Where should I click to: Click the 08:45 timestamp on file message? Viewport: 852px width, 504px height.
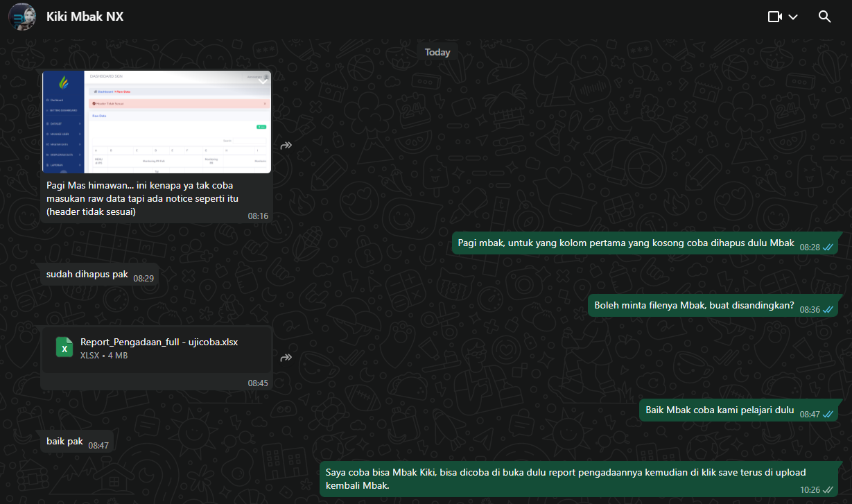tap(258, 383)
